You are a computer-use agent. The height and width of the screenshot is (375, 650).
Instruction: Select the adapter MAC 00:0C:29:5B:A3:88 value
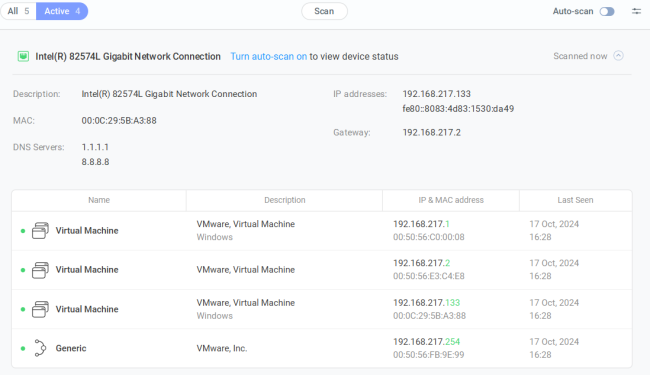119,121
